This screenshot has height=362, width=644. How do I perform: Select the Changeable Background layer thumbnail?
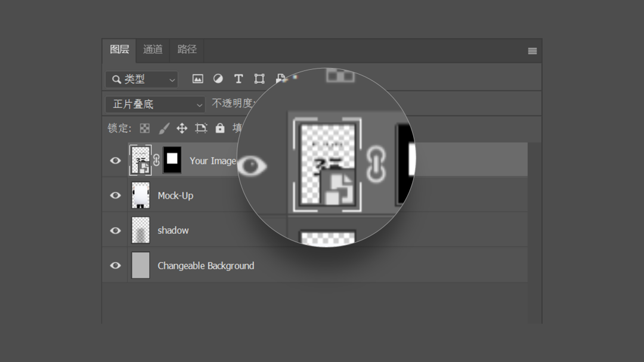pos(141,265)
